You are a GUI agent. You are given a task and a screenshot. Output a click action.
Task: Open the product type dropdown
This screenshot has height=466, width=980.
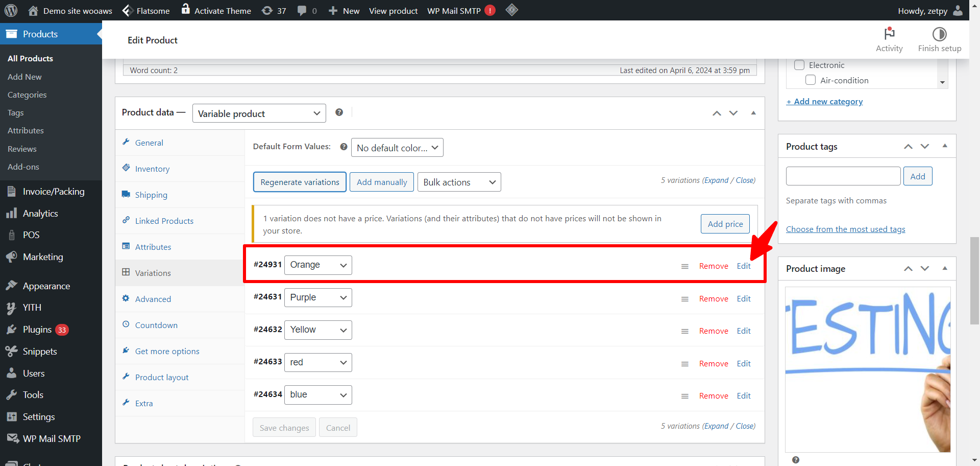click(259, 113)
